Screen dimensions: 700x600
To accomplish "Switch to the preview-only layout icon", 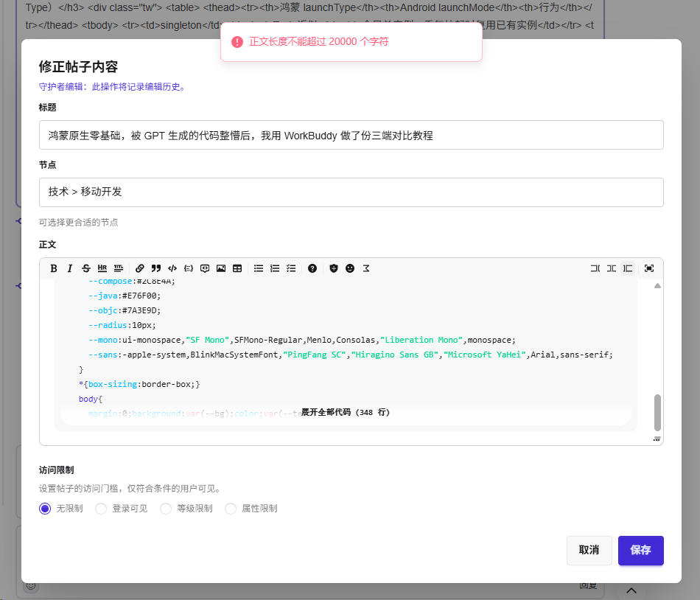I will point(628,268).
